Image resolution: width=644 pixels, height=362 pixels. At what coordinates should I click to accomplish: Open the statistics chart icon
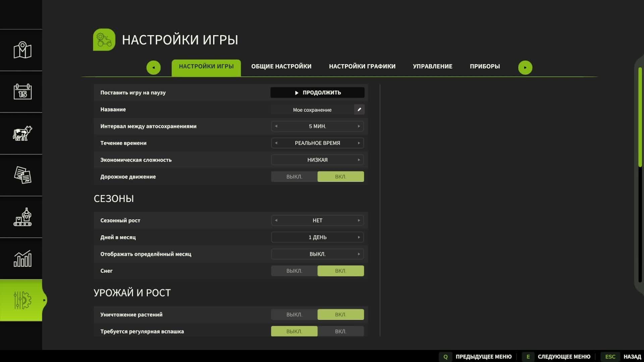pyautogui.click(x=22, y=258)
